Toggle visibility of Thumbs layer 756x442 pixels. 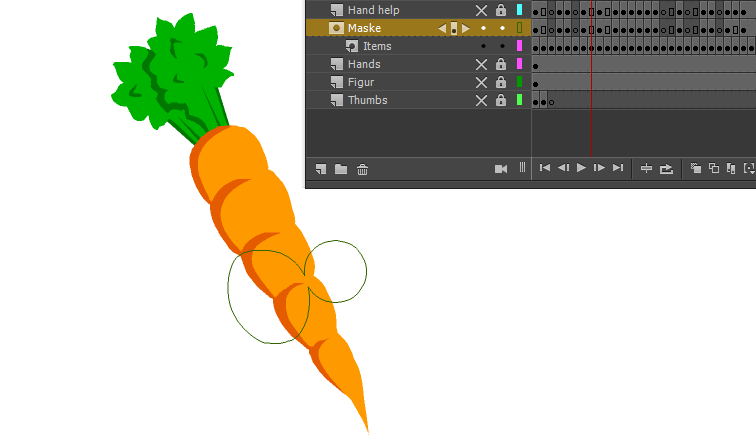pyautogui.click(x=481, y=101)
